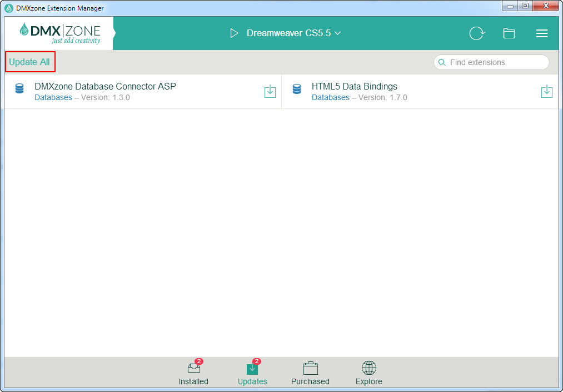
Task: Open the hamburger menu icon
Action: click(542, 33)
